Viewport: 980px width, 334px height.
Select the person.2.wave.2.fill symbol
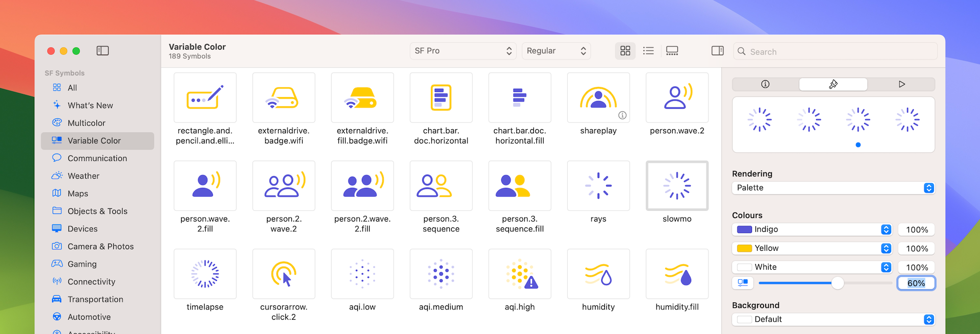click(362, 185)
